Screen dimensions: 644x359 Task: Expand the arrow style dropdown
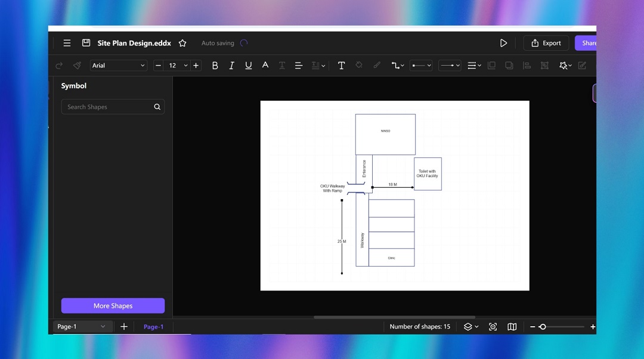[450, 66]
